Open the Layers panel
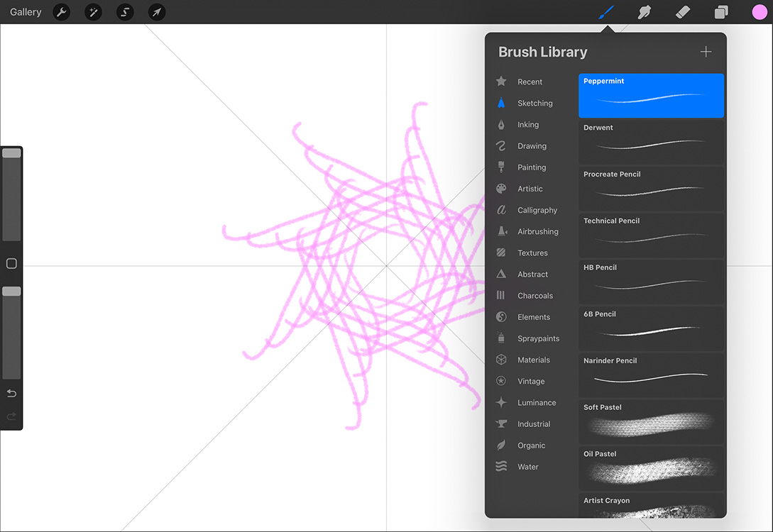 [x=720, y=12]
